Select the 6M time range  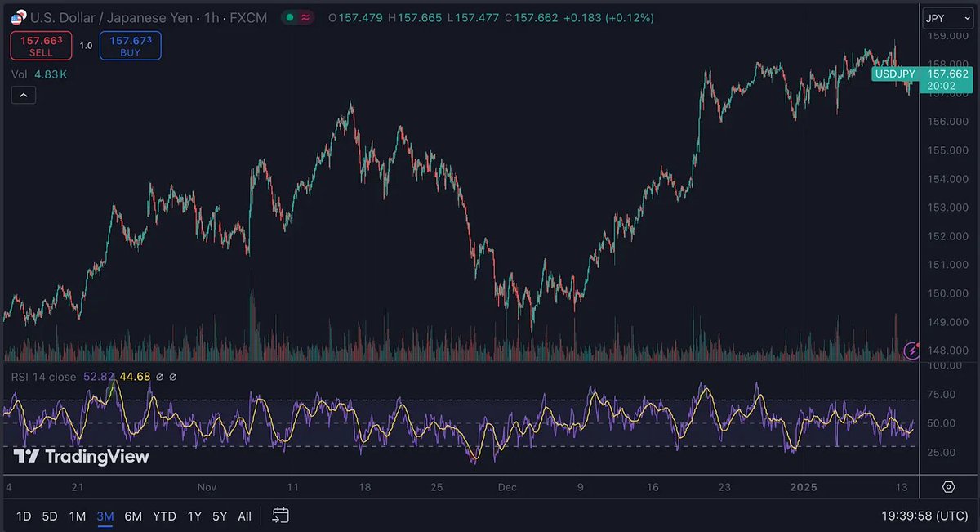(133, 516)
